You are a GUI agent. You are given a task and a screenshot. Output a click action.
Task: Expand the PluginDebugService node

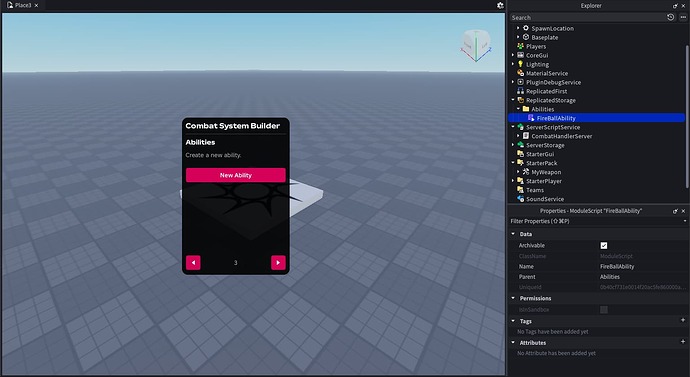tap(513, 82)
